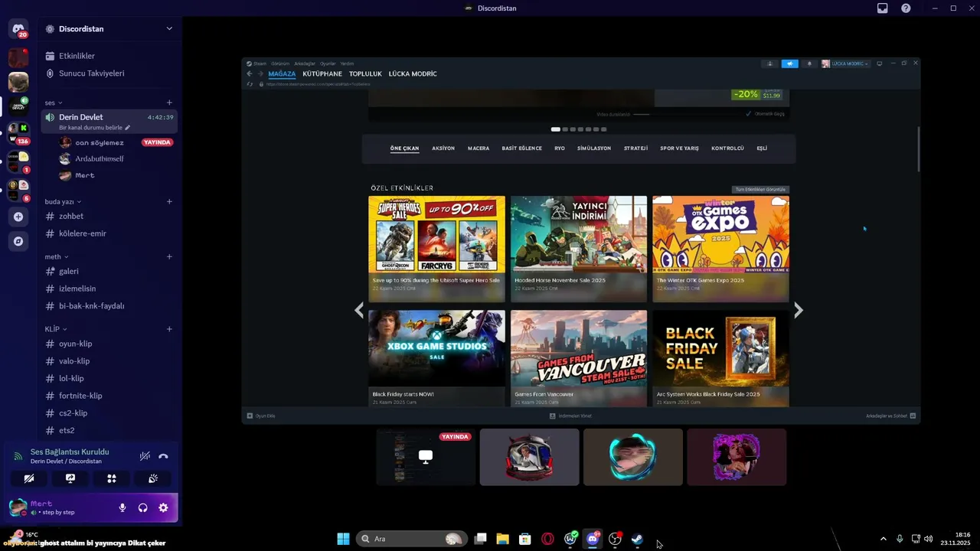Share your screen in voice panel
Viewport: 980px width, 551px height.
tap(70, 478)
